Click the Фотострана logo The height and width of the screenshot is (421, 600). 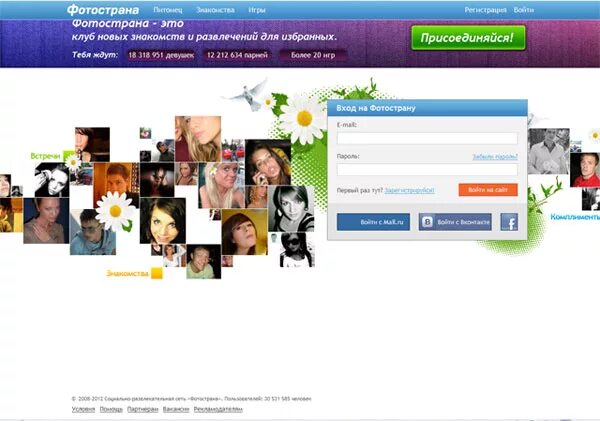(103, 10)
